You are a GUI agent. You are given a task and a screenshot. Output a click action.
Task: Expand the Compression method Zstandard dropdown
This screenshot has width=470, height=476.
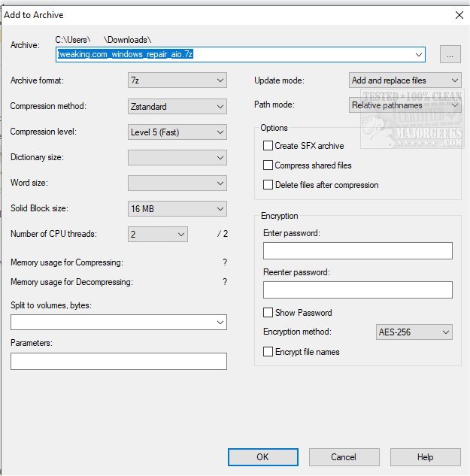[x=177, y=106]
